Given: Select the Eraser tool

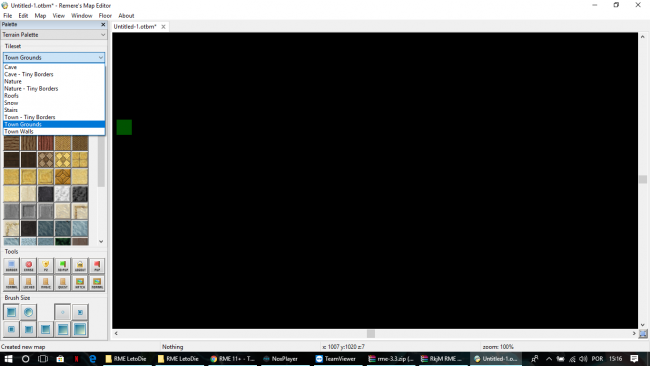Looking at the screenshot, I should click(29, 266).
